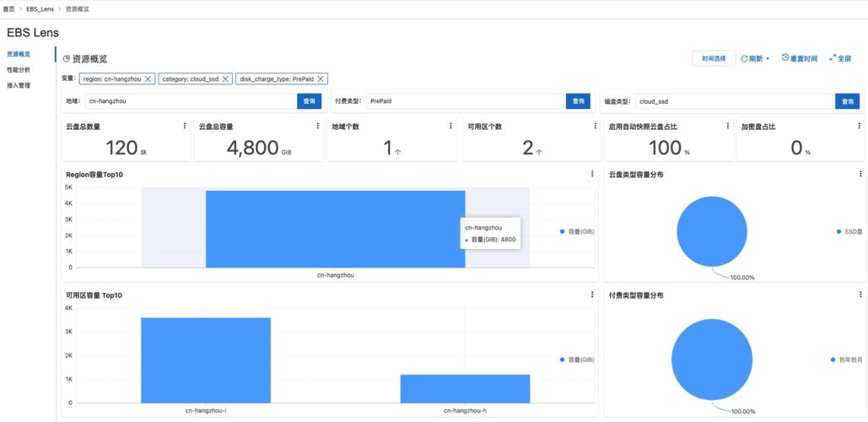Remove the category: cloud_ssd filter tag
This screenshot has width=868, height=422.
(225, 78)
